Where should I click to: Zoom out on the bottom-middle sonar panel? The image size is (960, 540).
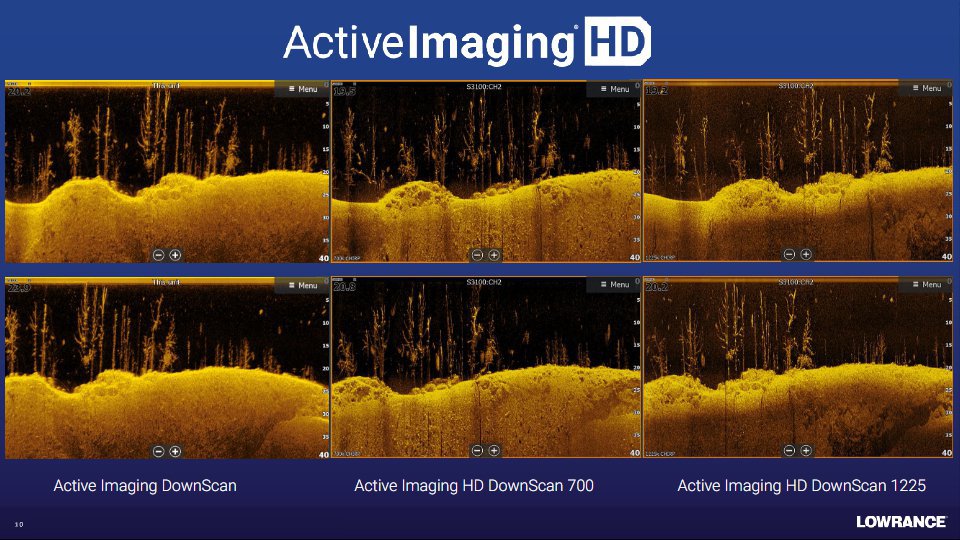(x=477, y=451)
